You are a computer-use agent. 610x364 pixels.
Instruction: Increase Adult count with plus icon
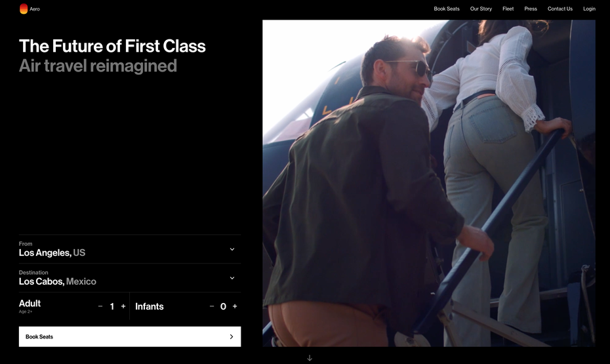point(123,306)
